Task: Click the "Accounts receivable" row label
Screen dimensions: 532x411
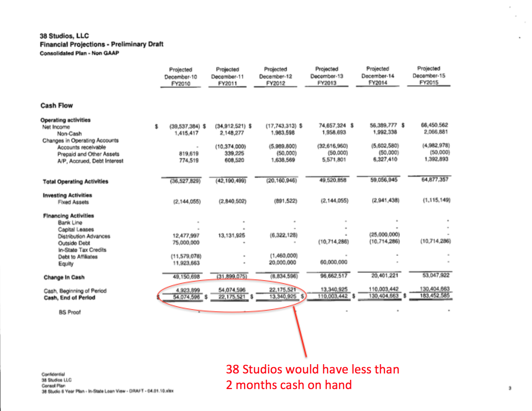Action: 81,147
